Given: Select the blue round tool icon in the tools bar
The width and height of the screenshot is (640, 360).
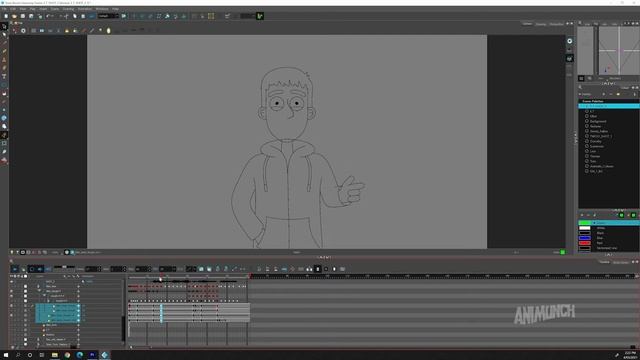Looking at the screenshot, I should [x=4, y=118].
